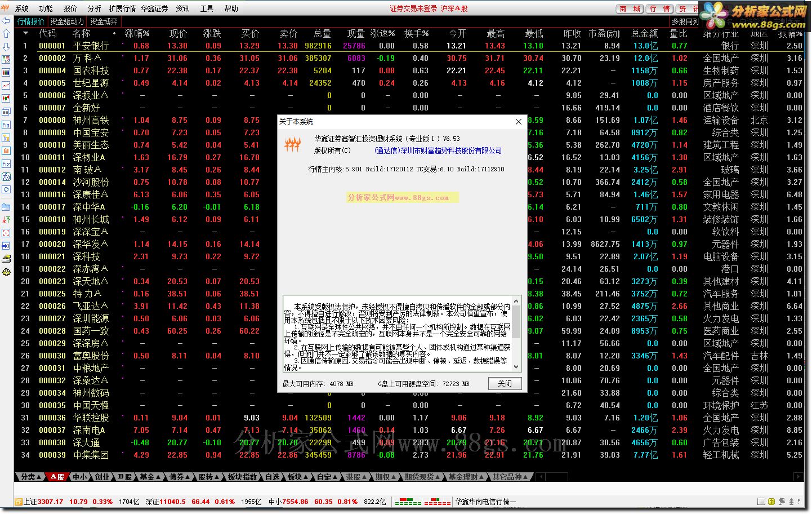
Task: Open the 报价 menu
Action: click(x=70, y=8)
